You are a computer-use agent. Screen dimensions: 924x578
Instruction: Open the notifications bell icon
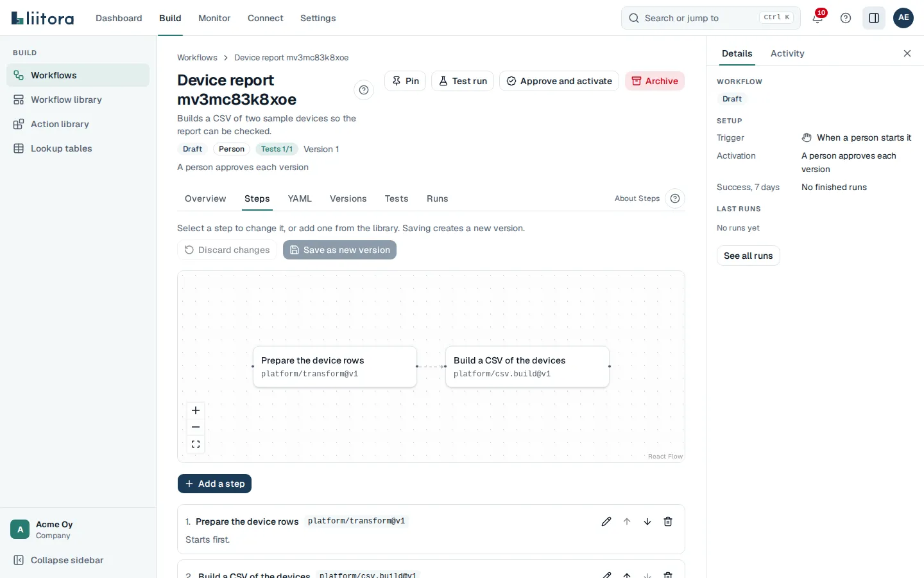click(817, 18)
